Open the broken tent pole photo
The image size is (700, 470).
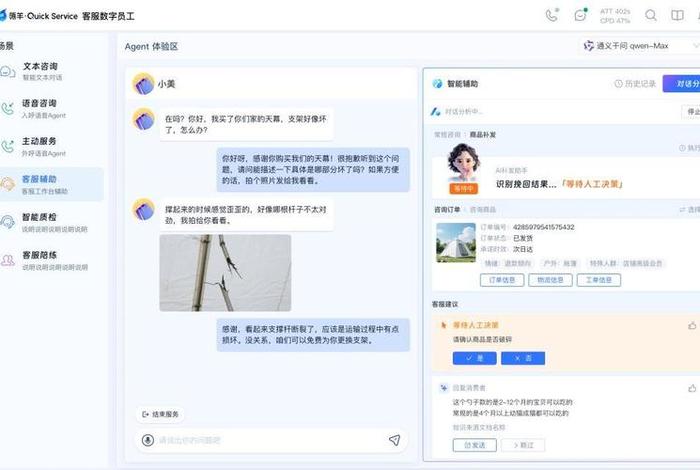225,273
